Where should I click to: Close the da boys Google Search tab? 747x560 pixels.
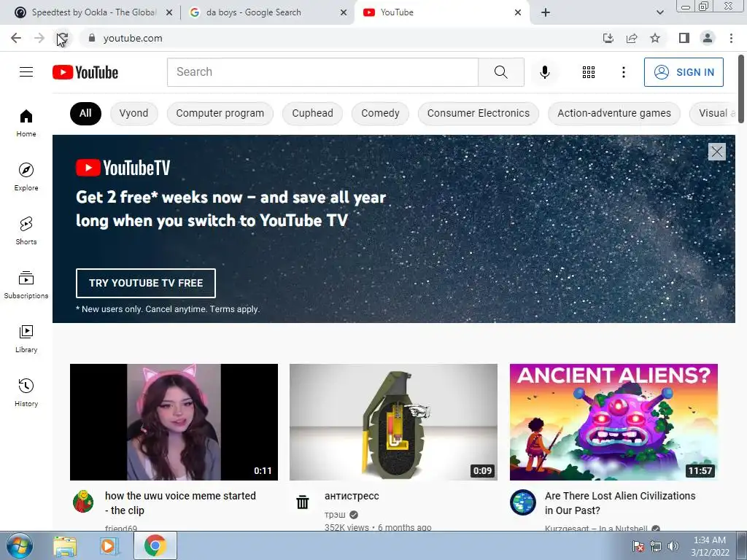[344, 12]
